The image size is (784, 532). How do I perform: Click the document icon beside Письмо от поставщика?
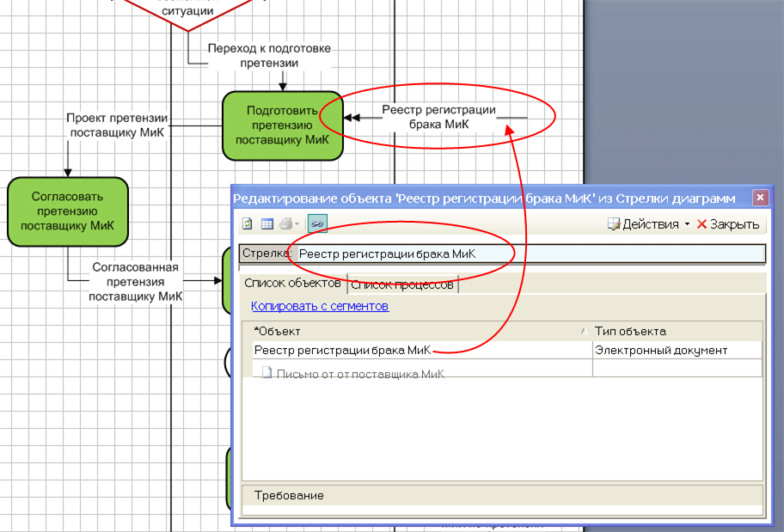click(x=266, y=374)
